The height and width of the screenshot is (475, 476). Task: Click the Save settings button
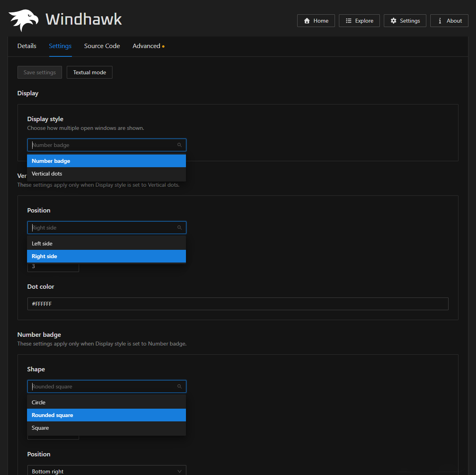39,72
